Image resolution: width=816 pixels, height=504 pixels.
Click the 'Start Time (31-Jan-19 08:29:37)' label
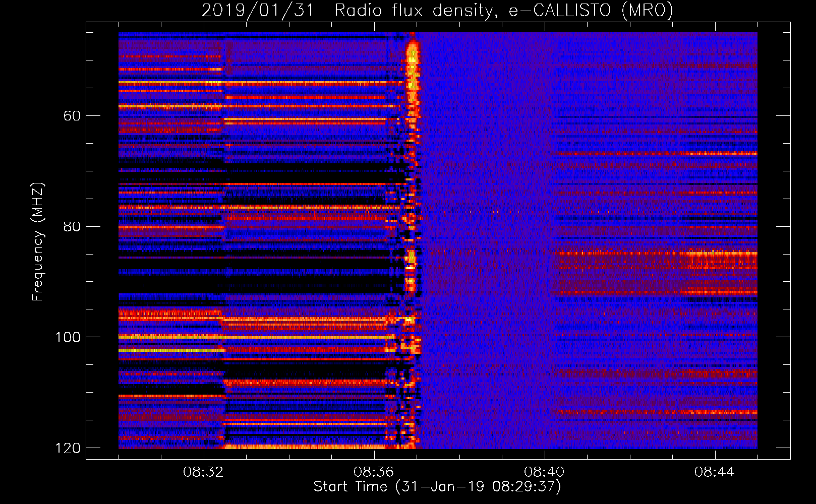click(437, 487)
